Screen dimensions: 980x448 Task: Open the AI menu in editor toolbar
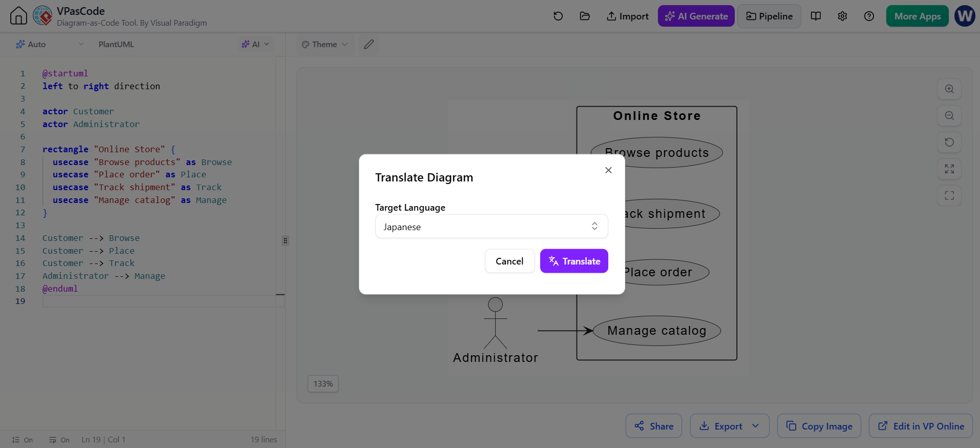(255, 45)
